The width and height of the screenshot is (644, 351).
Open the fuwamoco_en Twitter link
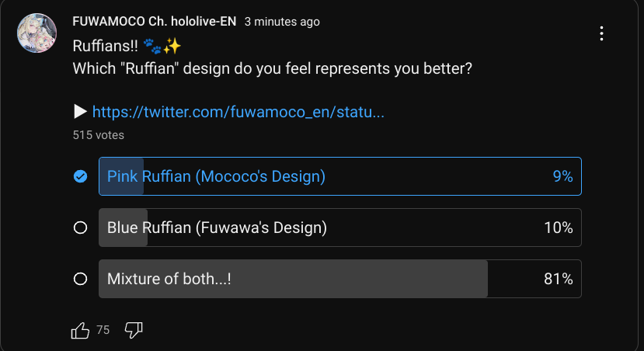tap(238, 113)
